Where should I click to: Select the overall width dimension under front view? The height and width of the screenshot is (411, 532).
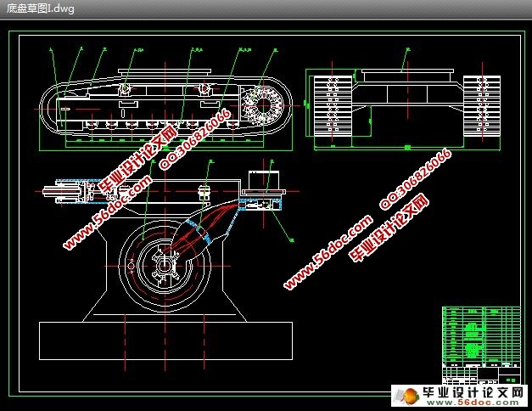407,148
